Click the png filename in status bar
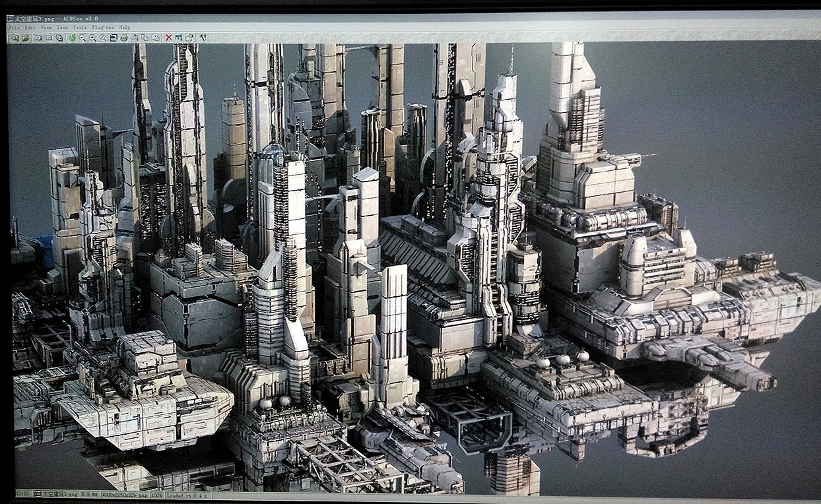821x504 pixels. pos(61,493)
